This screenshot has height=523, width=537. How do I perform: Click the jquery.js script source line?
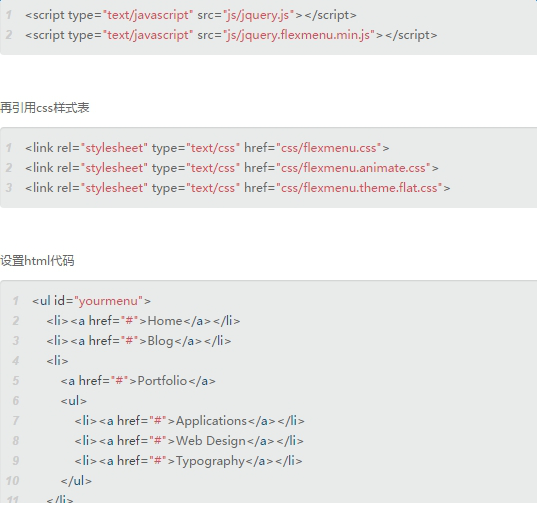click(191, 15)
